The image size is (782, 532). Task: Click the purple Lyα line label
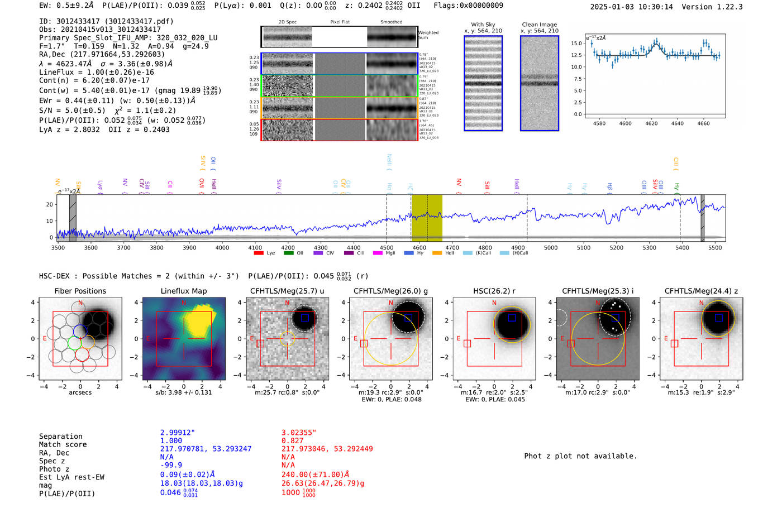(100, 186)
